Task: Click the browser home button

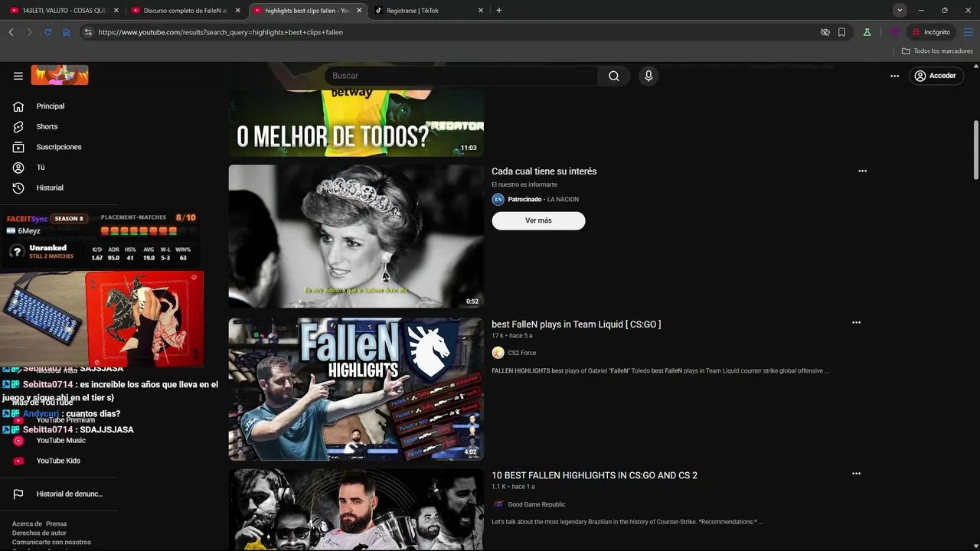Action: click(67, 32)
